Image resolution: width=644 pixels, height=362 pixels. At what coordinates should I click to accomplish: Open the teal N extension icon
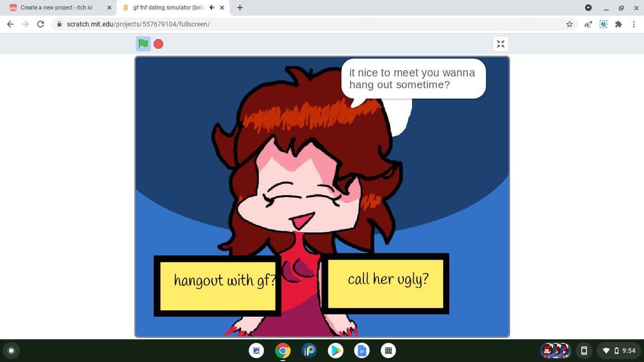[x=603, y=24]
